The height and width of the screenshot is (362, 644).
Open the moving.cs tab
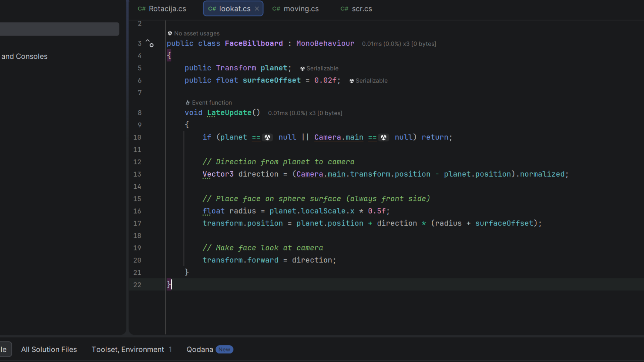(301, 9)
